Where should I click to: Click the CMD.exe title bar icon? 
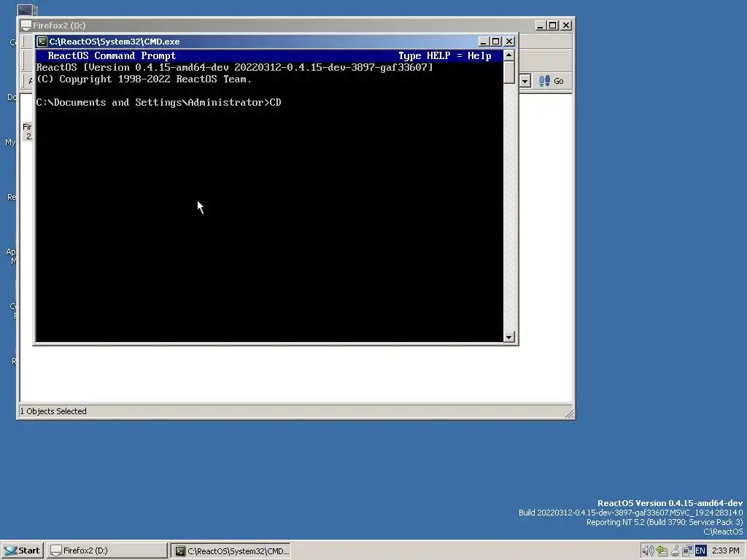click(42, 42)
